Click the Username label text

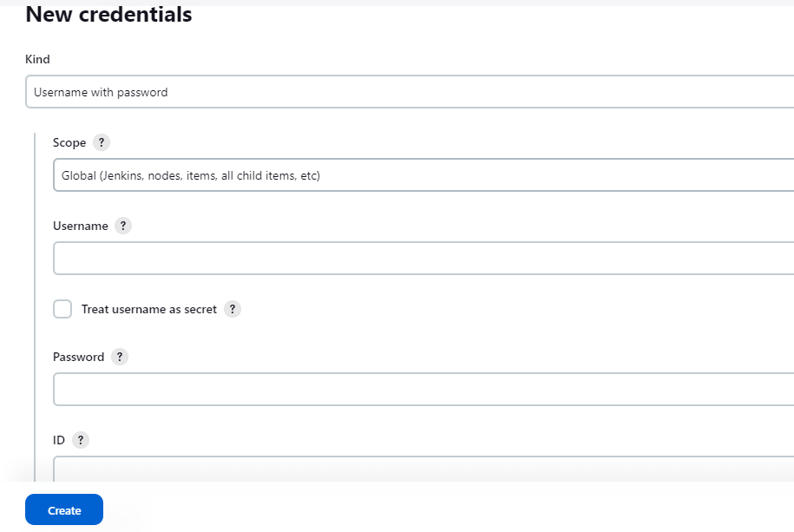tap(81, 226)
